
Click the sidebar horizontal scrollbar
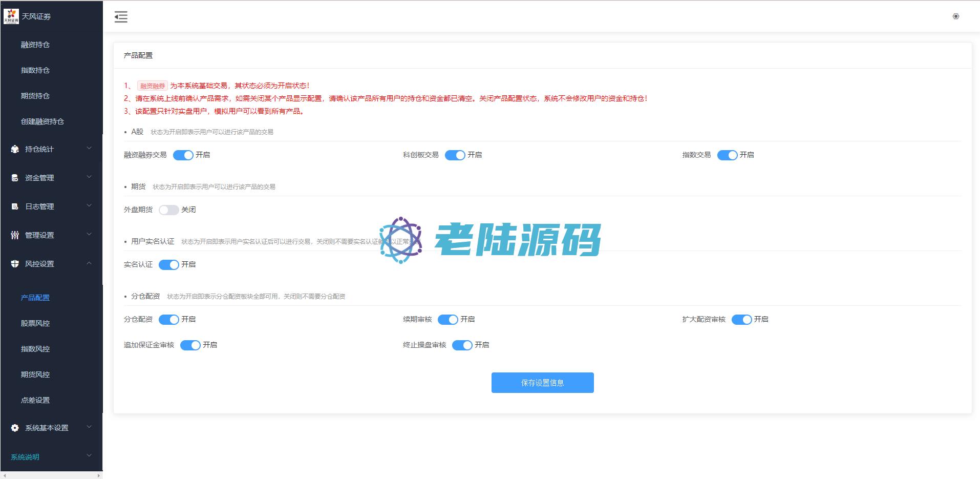[51, 475]
